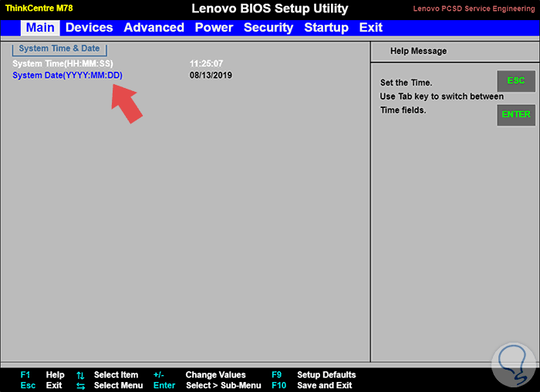
Task: Click Lenovo PCSD Service Engineering text
Action: [x=474, y=8]
